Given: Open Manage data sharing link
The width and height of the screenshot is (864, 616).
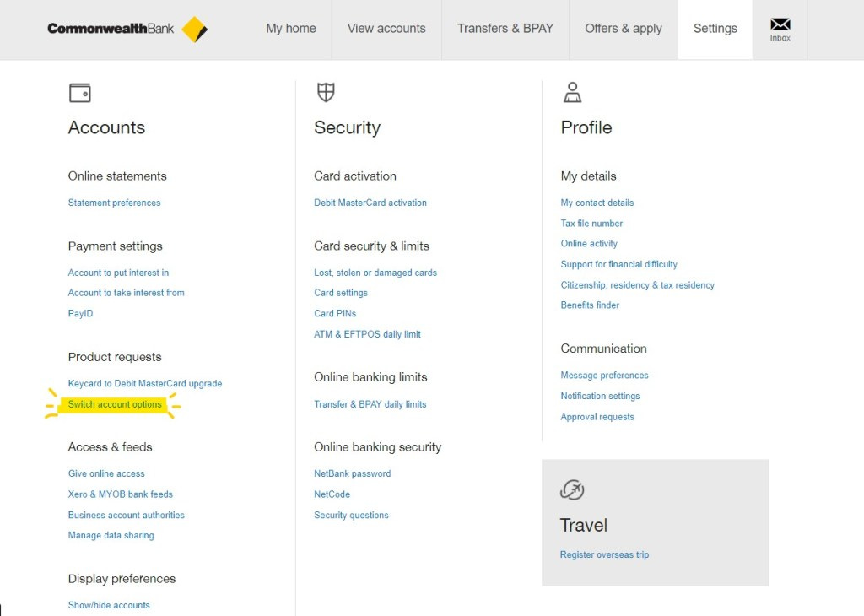Looking at the screenshot, I should (x=111, y=536).
